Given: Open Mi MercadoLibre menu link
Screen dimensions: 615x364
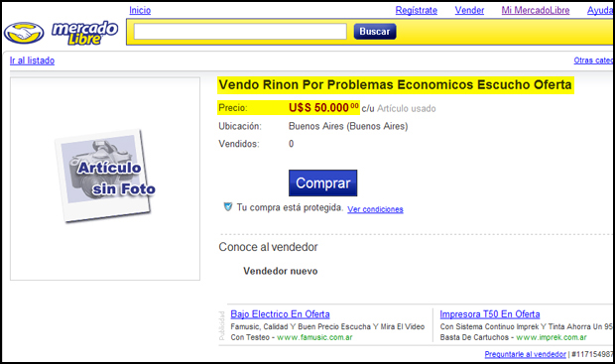Looking at the screenshot, I should 536,10.
